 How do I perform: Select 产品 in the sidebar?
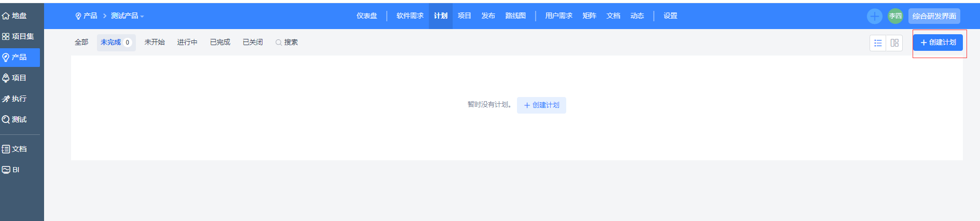tap(20, 57)
